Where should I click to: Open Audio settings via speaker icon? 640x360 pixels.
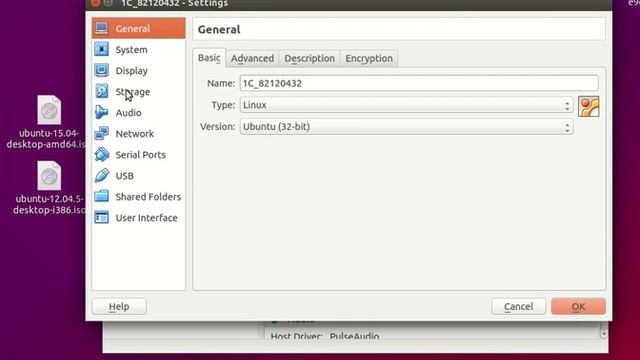click(102, 112)
